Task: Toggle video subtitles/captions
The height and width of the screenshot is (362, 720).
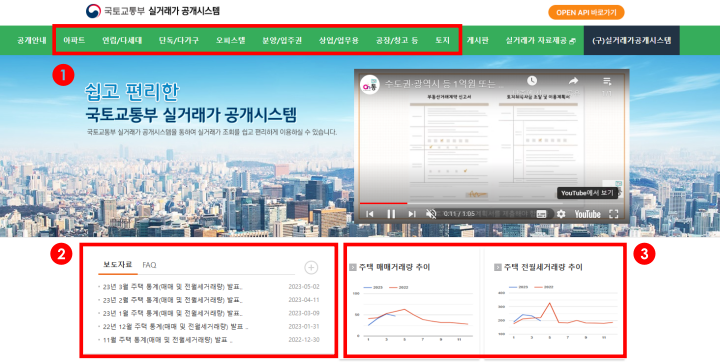Action: [x=541, y=214]
